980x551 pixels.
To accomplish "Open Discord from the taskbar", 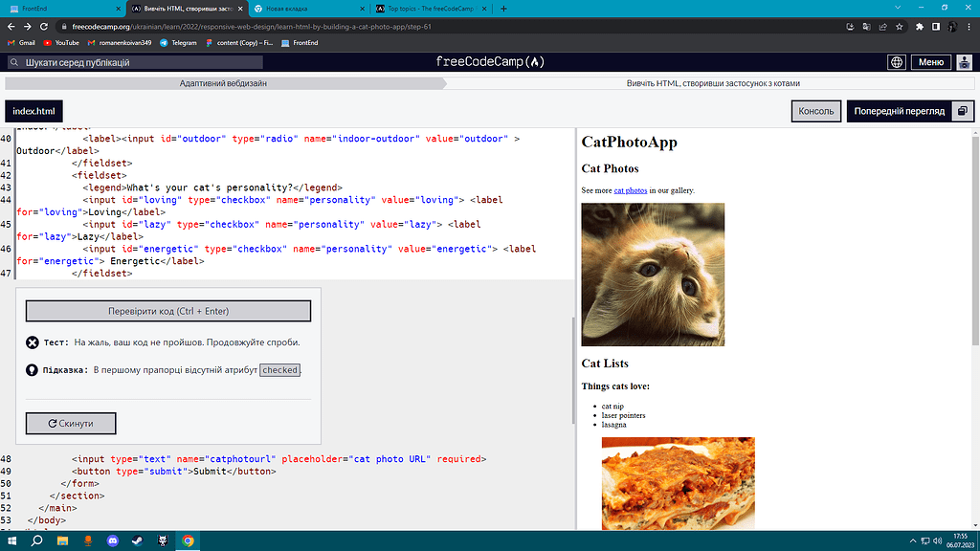I will [112, 540].
